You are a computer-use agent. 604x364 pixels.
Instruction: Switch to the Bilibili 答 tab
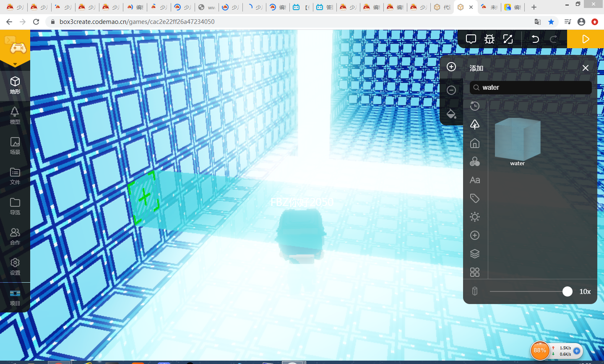pyautogui.click(x=325, y=7)
